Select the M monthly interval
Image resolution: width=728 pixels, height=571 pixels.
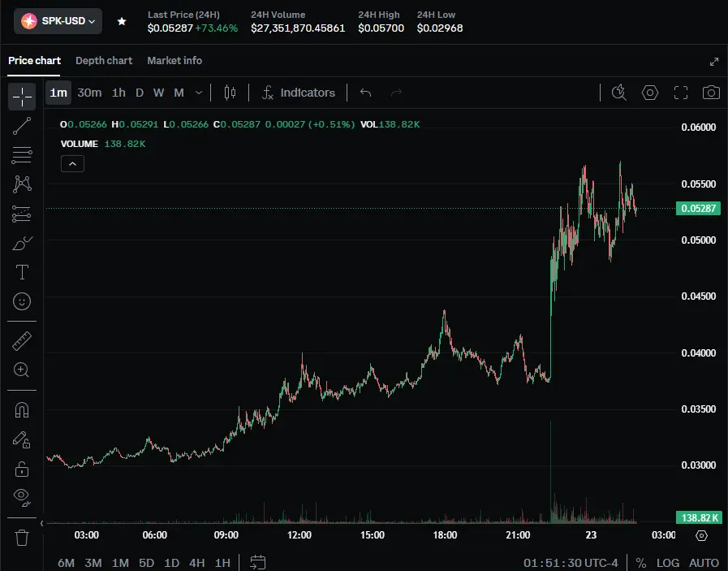[179, 93]
